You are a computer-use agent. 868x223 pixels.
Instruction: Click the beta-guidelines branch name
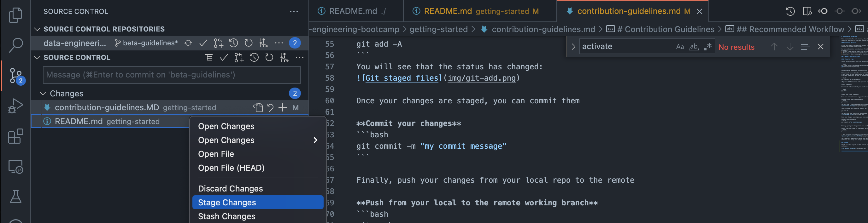(x=150, y=43)
